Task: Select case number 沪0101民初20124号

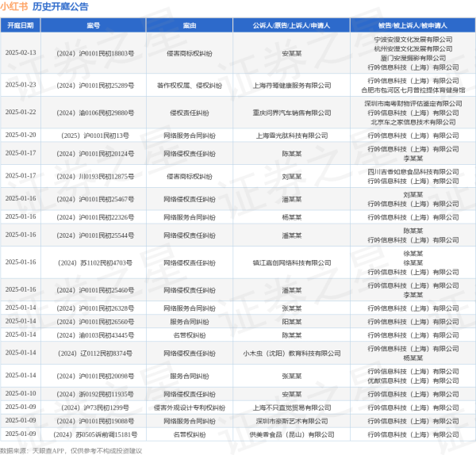Action: coord(95,154)
